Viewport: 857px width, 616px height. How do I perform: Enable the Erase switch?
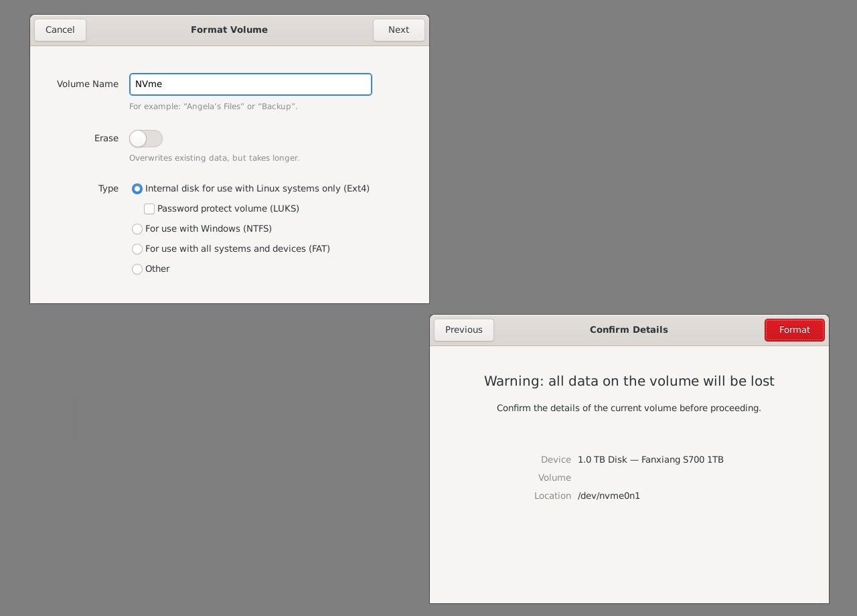point(146,139)
